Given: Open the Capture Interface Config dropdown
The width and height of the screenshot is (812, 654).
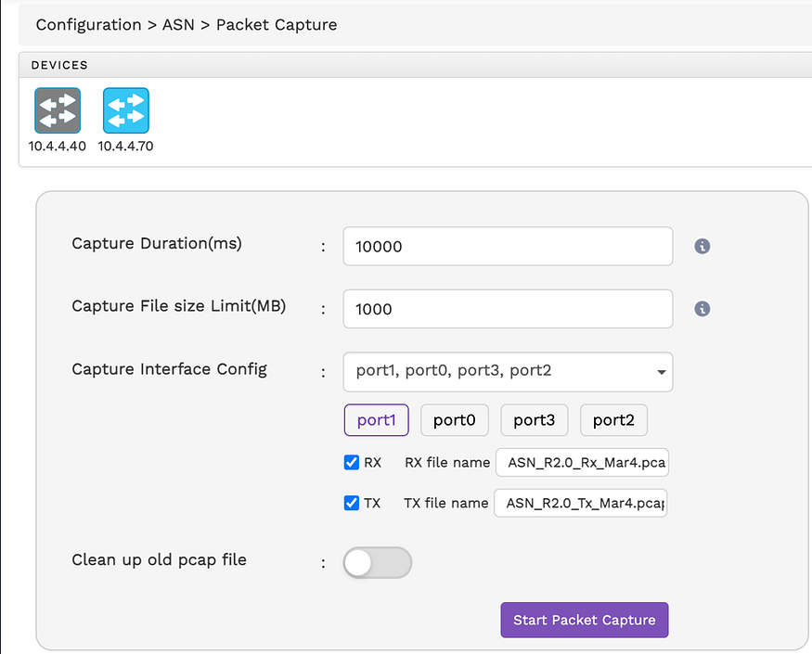Looking at the screenshot, I should 508,372.
